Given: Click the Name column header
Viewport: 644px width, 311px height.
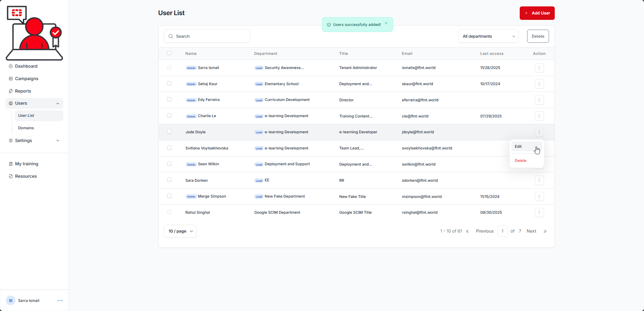Looking at the screenshot, I should (191, 54).
